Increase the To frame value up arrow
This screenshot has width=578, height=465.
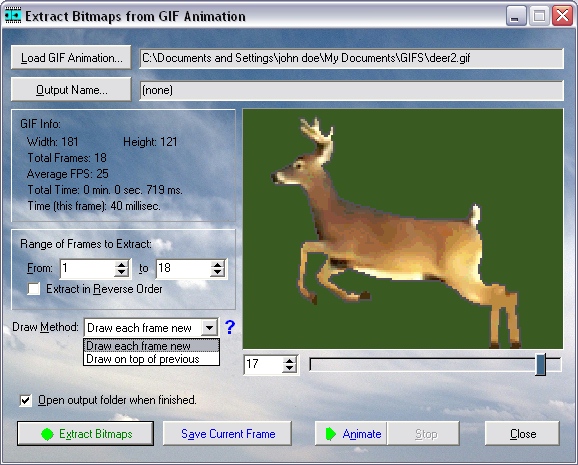point(217,264)
